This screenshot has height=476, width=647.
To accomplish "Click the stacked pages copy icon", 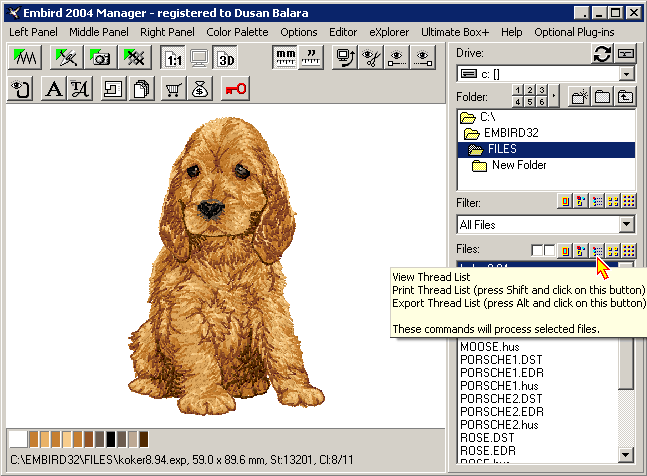I will click(142, 89).
